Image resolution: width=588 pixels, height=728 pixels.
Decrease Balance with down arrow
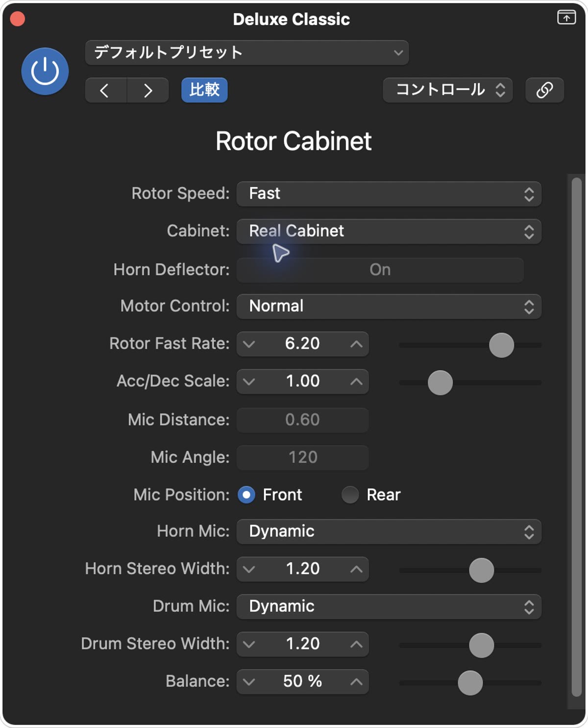click(249, 682)
